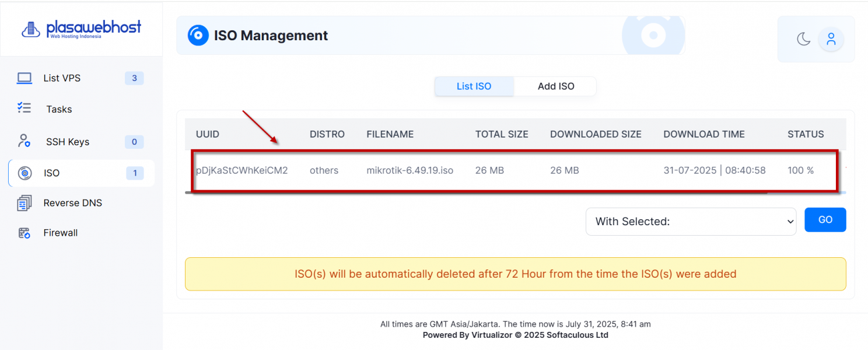Switch to the Add ISO tab
This screenshot has width=868, height=350.
(556, 86)
